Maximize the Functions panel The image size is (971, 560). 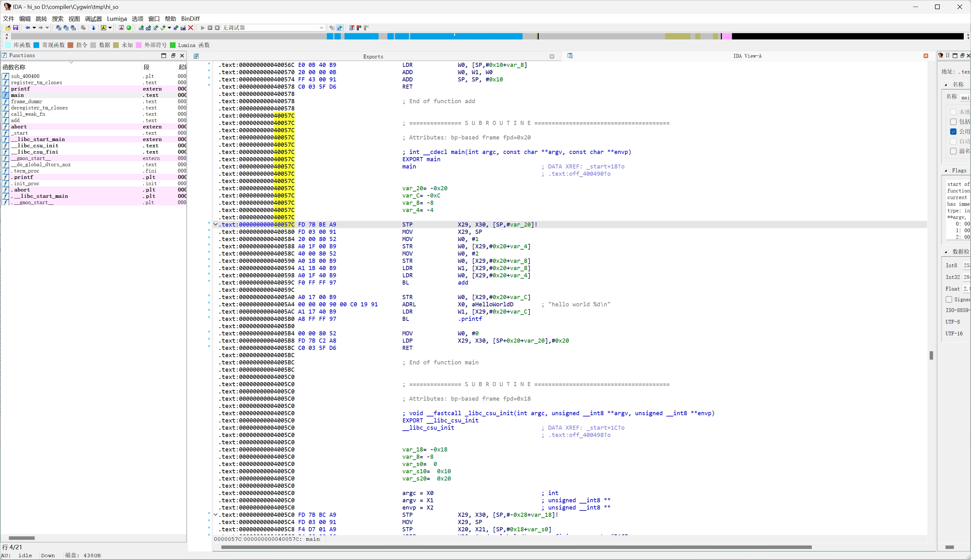pyautogui.click(x=164, y=56)
